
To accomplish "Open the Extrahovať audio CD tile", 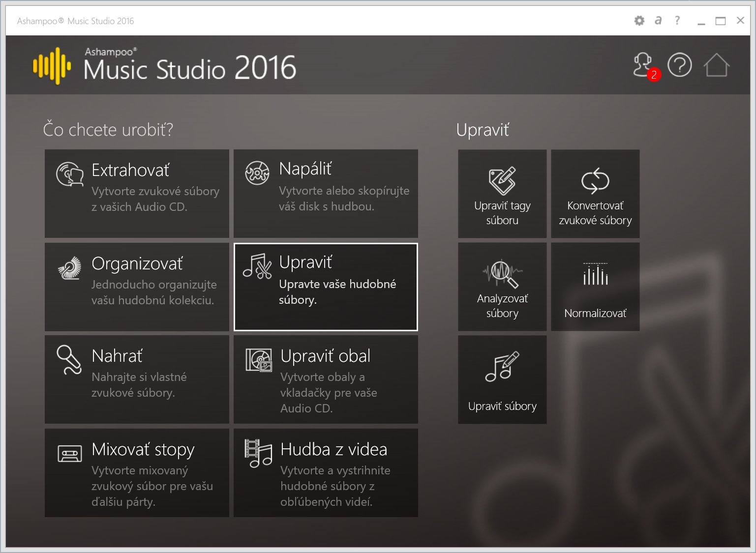I will [137, 193].
